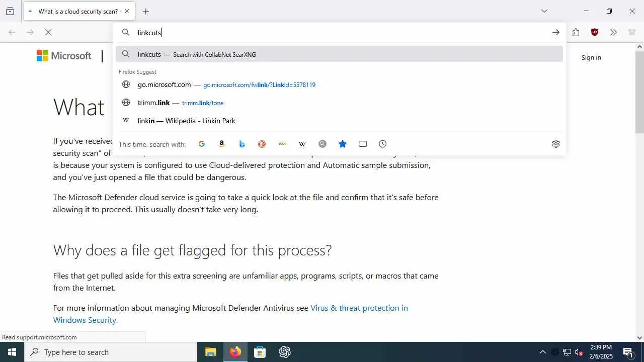Open the list all tabs dropdown

(544, 11)
